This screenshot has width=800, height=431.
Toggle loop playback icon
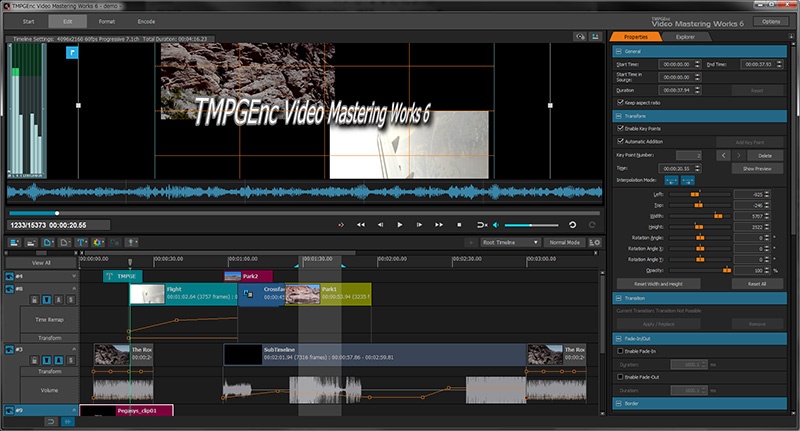click(x=482, y=225)
